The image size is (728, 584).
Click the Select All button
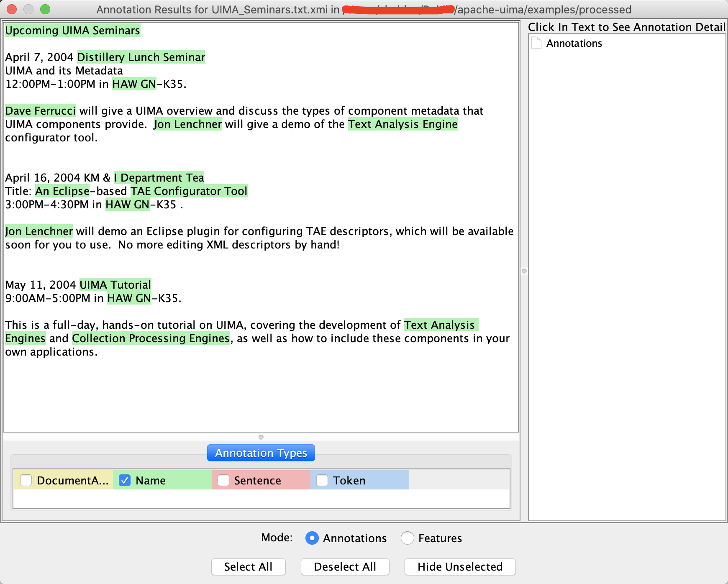tap(249, 567)
